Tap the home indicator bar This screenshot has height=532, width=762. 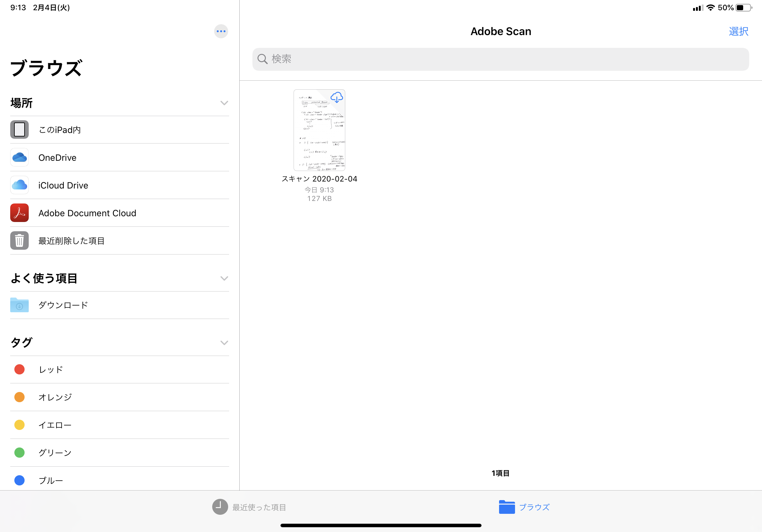click(381, 525)
